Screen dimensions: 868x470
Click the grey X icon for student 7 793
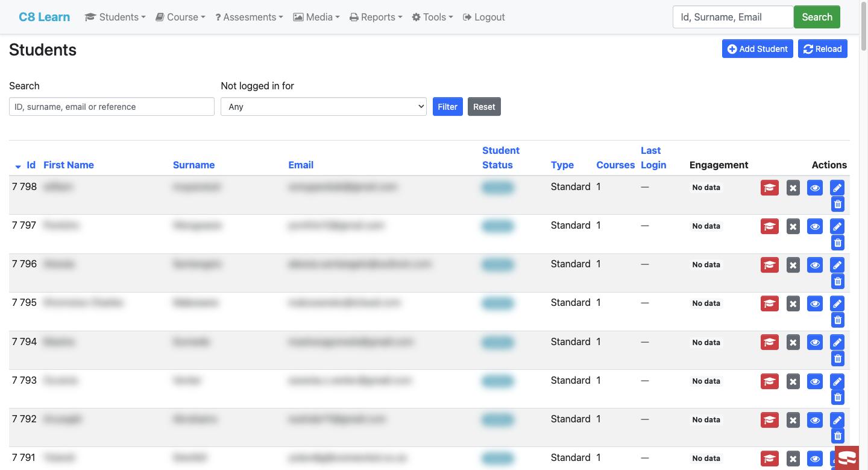tap(793, 381)
